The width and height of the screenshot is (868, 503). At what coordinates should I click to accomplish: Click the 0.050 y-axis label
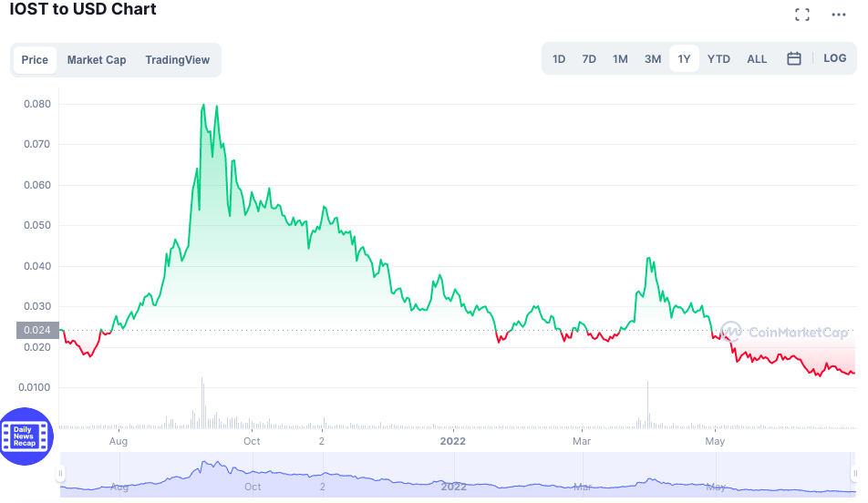[x=37, y=225]
